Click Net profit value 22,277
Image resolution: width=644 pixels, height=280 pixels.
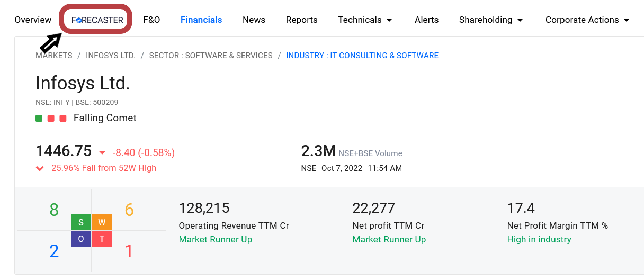pos(374,208)
